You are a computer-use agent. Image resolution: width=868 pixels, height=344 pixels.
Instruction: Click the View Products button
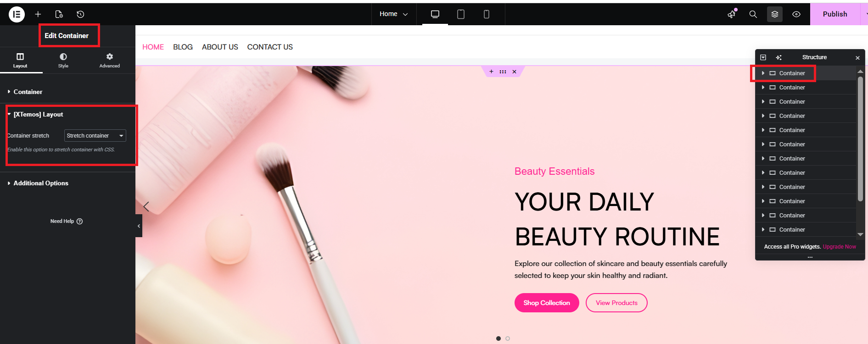[616, 303]
